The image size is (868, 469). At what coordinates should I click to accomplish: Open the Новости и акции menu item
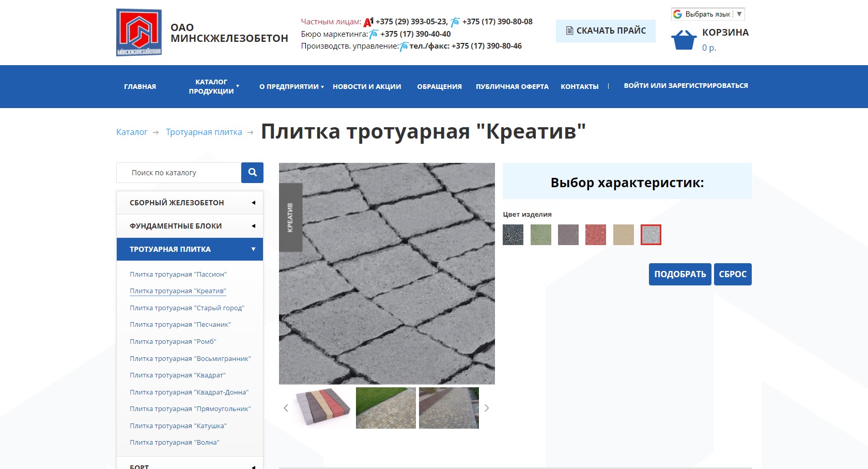(367, 86)
